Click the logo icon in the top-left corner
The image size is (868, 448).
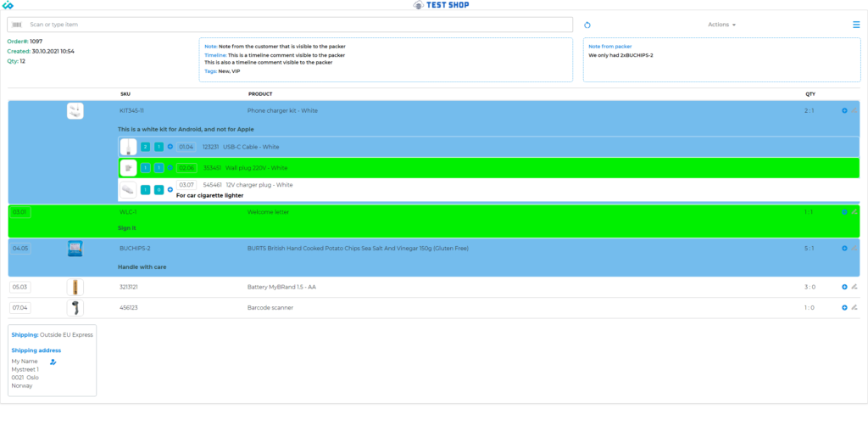8,5
